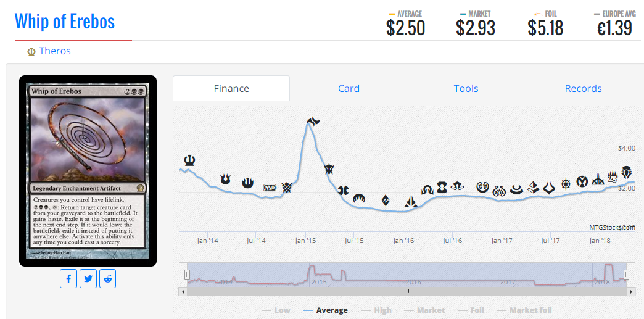Click the first Theros marker on price chart
The width and height of the screenshot is (644, 319).
[x=190, y=160]
